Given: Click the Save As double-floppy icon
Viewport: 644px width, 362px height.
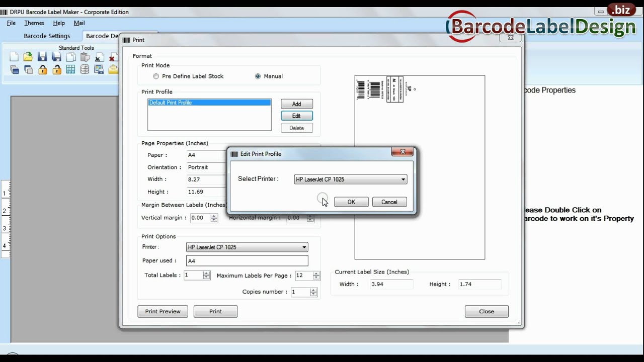Looking at the screenshot, I should coord(57,57).
